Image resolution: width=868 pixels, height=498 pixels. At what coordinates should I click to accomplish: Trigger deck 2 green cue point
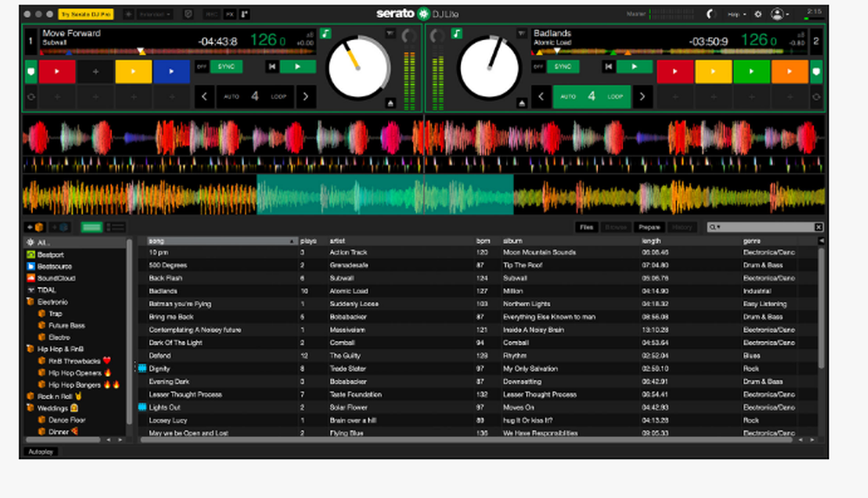751,72
